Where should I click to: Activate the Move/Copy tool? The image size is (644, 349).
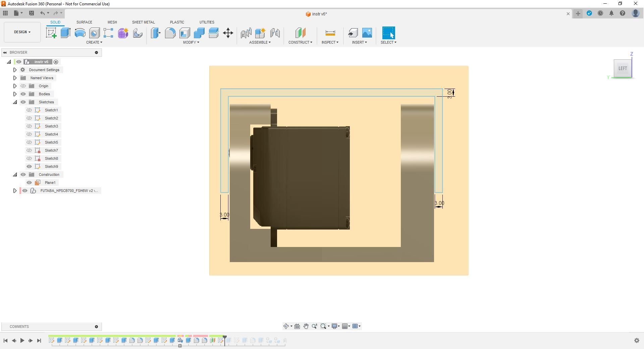(x=228, y=33)
